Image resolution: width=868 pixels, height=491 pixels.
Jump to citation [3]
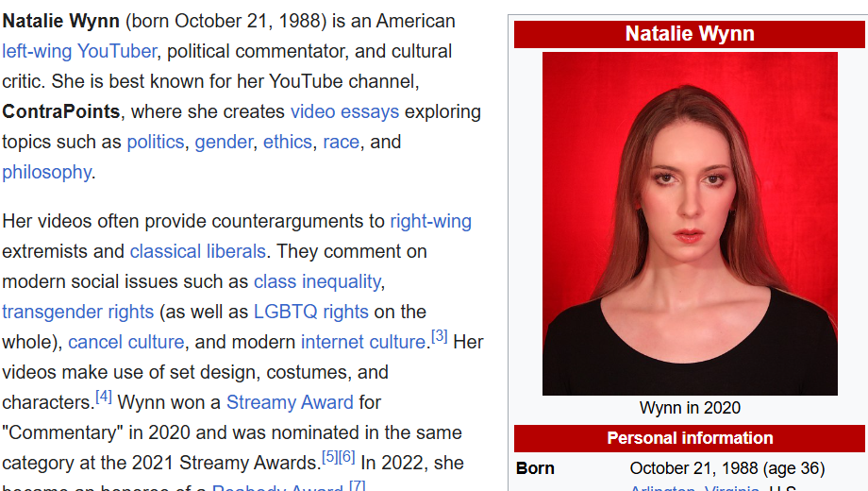click(439, 336)
